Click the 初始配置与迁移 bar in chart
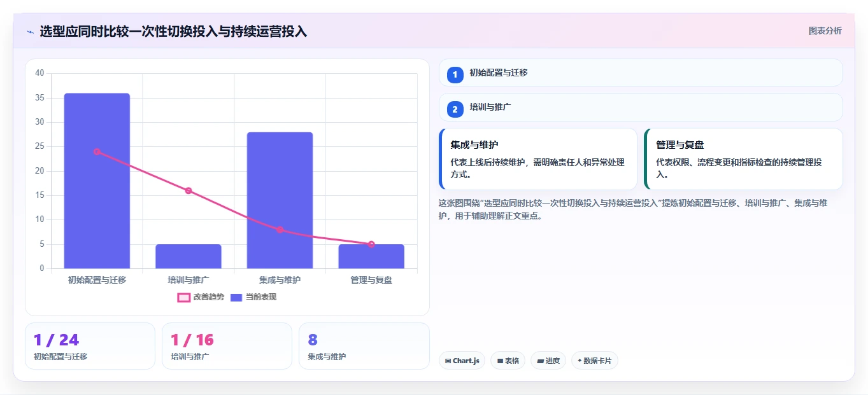This screenshot has width=868, height=395. 97,181
